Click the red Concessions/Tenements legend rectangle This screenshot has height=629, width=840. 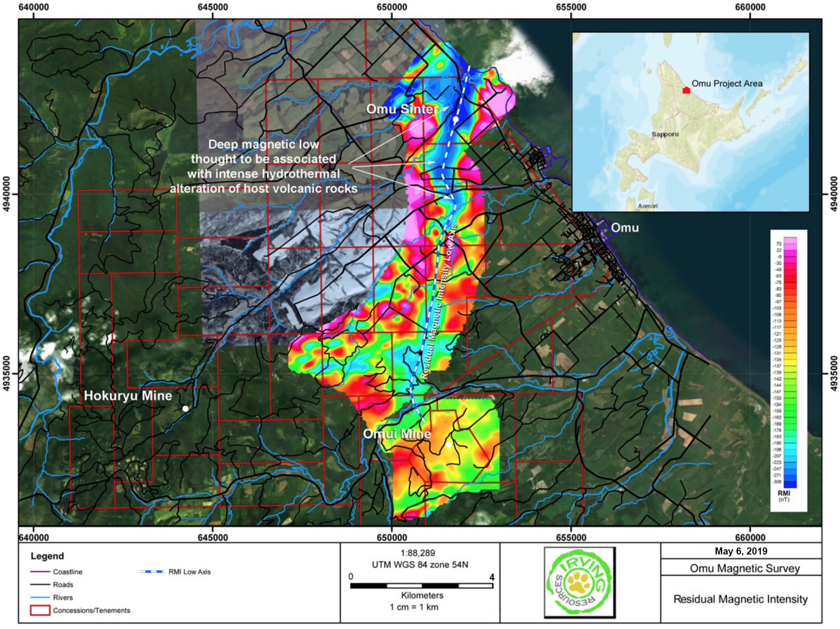40,610
